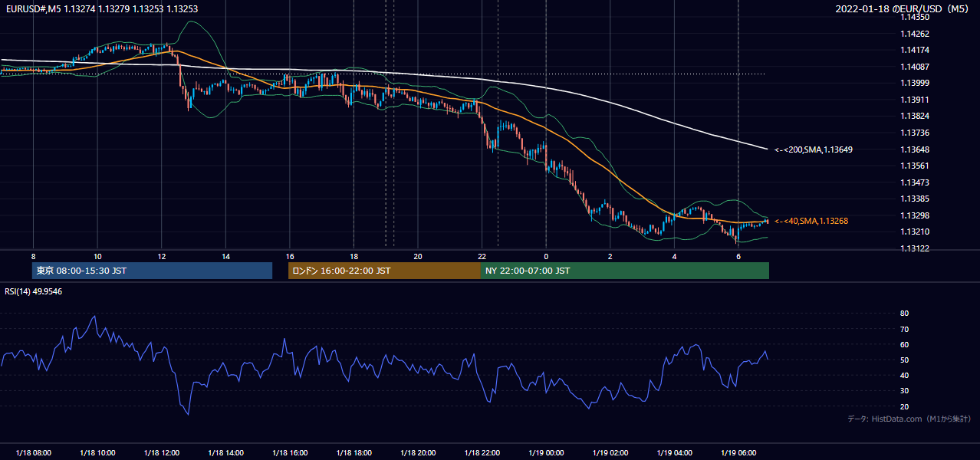Screen dimensions: 980x460
Task: Click hour tick 14 under price chart
Action: [x=225, y=256]
